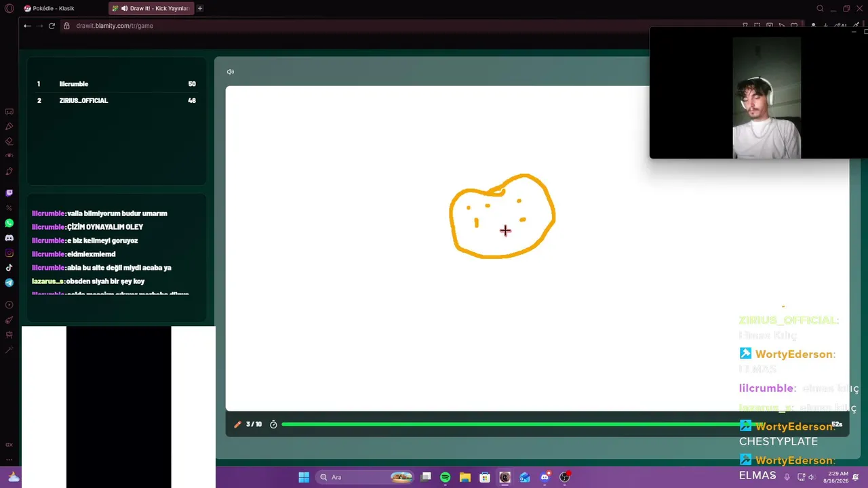Click the site security padlock icon
Viewport: 868px width, 488px height.
pyautogui.click(x=67, y=26)
